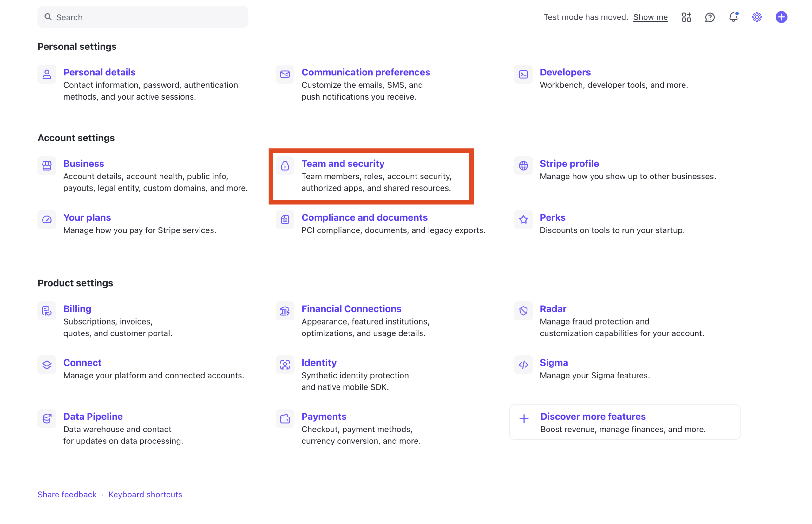This screenshot has height=524, width=812.
Task: Open Compliance and documents settings
Action: [x=364, y=217]
